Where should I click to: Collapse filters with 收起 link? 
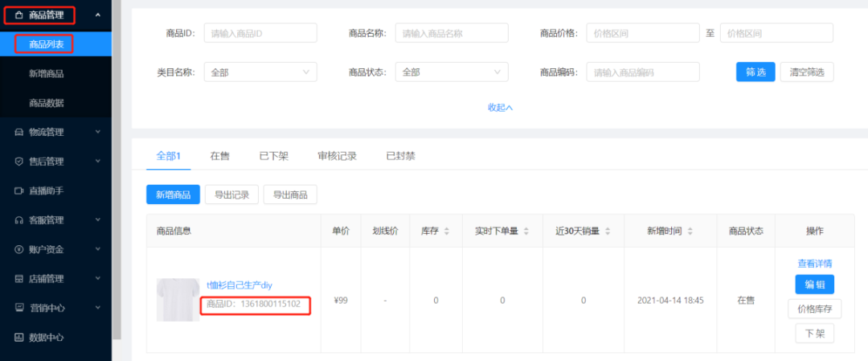pos(501,108)
